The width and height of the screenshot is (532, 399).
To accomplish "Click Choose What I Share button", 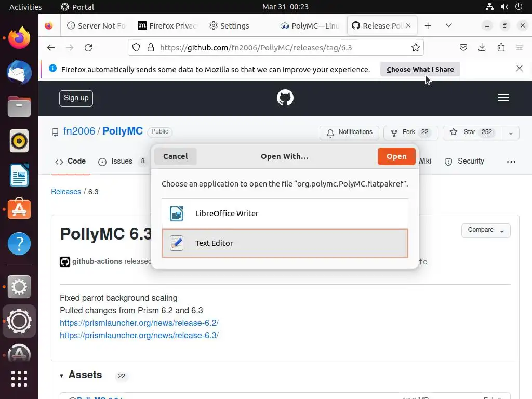I will coord(420,69).
